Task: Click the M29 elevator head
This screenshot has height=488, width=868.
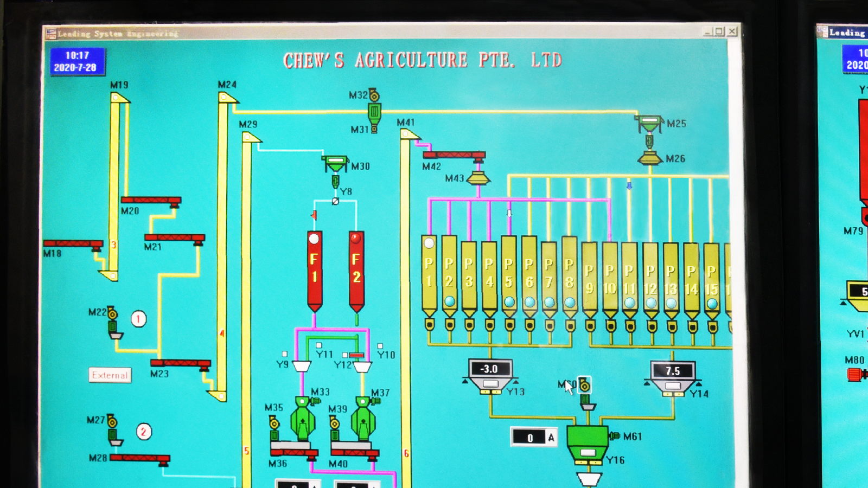Action: pyautogui.click(x=251, y=137)
